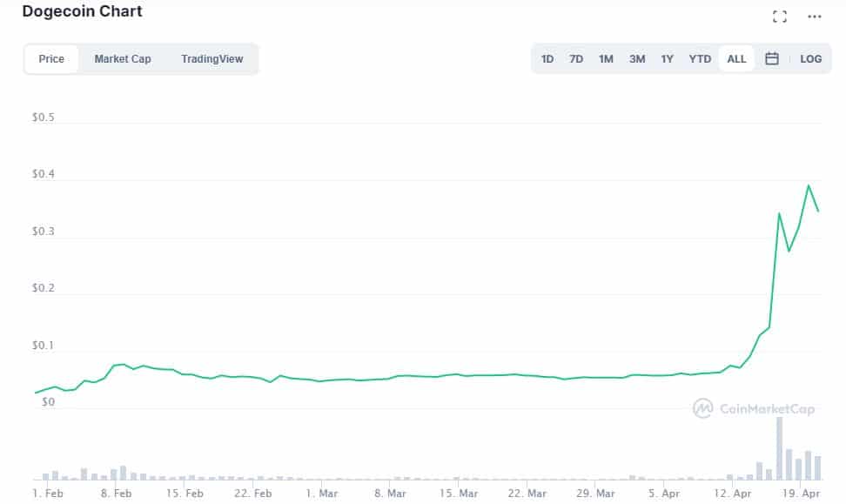Open the three-dot more options menu

coord(814,17)
